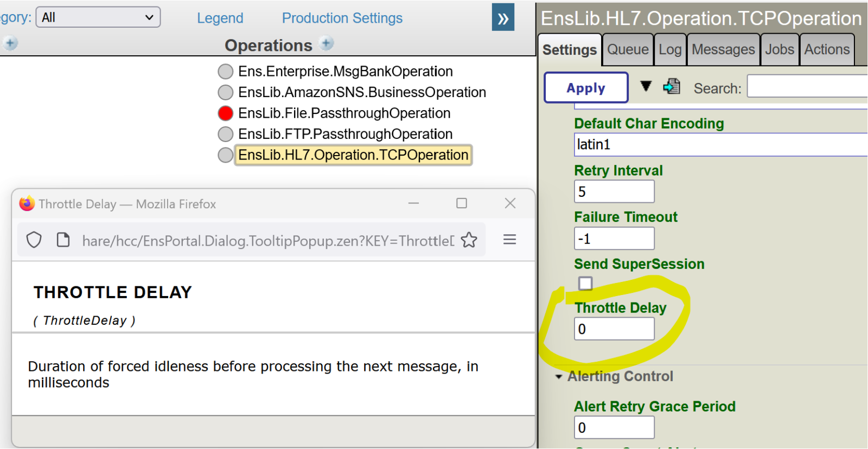Open the Category dropdown showing All
The width and height of the screenshot is (868, 449).
point(98,17)
